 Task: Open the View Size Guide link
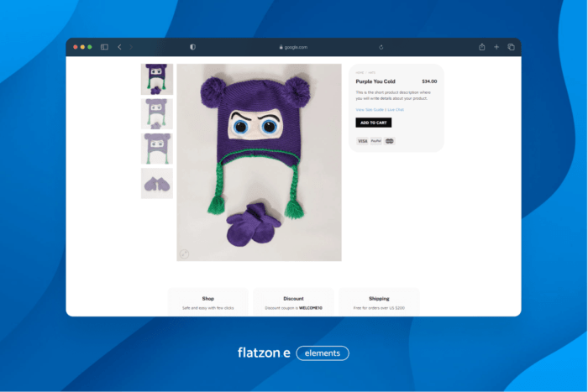[x=370, y=109]
